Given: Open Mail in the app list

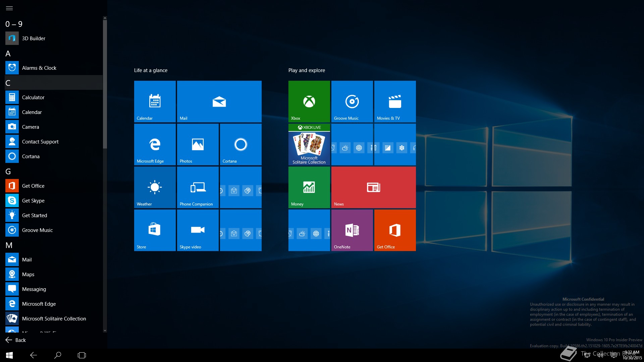Looking at the screenshot, I should tap(54, 260).
